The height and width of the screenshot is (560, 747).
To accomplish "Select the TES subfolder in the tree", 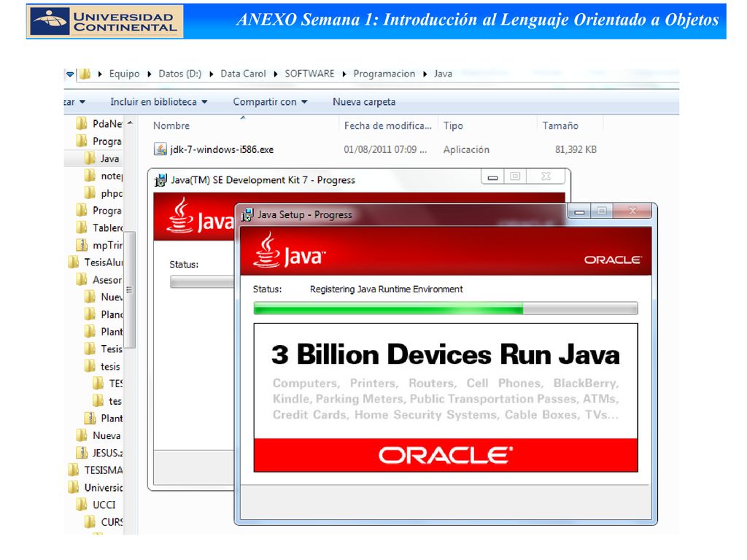I will point(116,384).
